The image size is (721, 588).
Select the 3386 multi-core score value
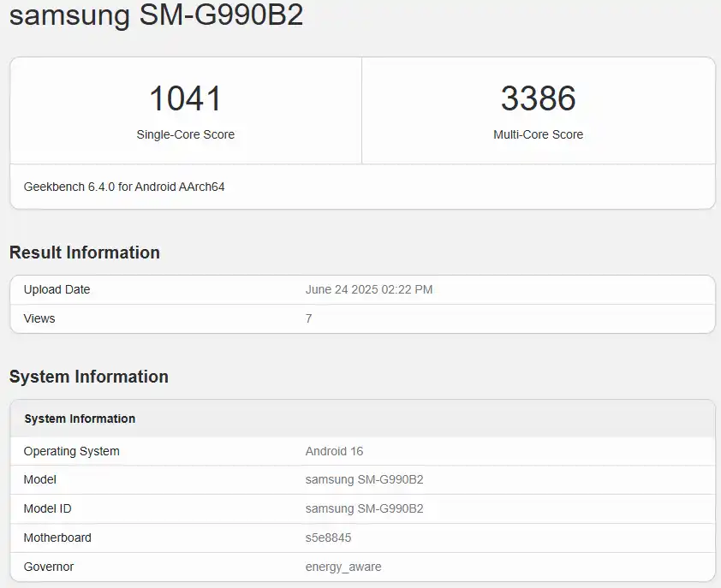pos(538,98)
